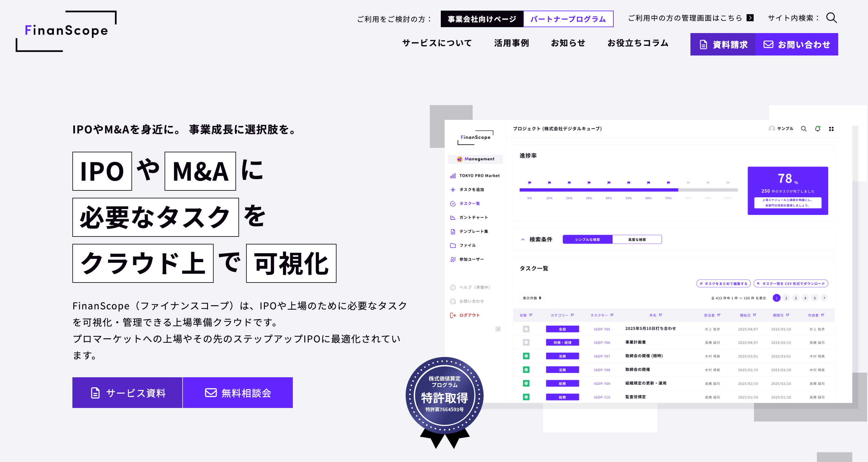
Task: Click the タスクを追加 plus icon
Action: coord(453,190)
